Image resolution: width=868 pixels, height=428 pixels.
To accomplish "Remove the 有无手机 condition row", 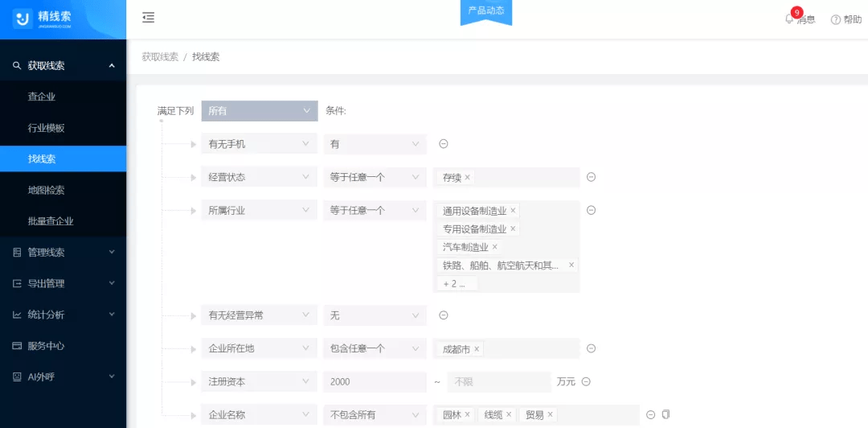I will point(443,144).
